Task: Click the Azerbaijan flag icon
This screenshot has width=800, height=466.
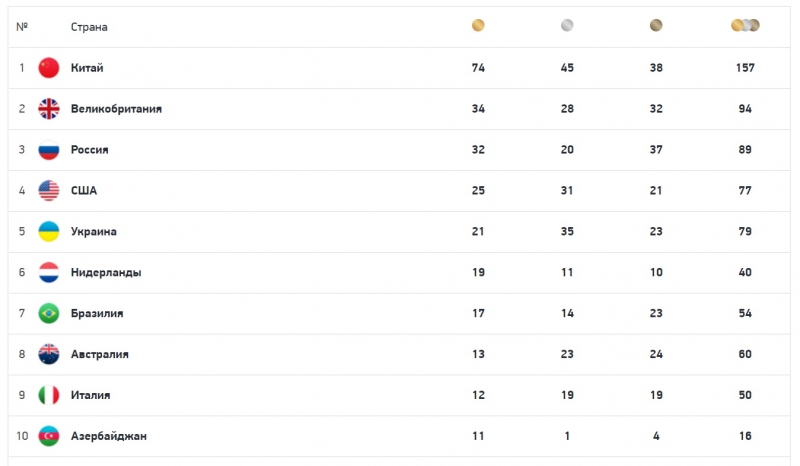Action: pos(49,437)
